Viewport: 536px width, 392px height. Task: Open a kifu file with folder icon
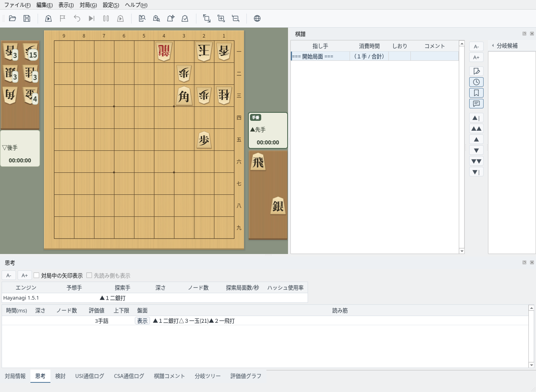pos(12,18)
